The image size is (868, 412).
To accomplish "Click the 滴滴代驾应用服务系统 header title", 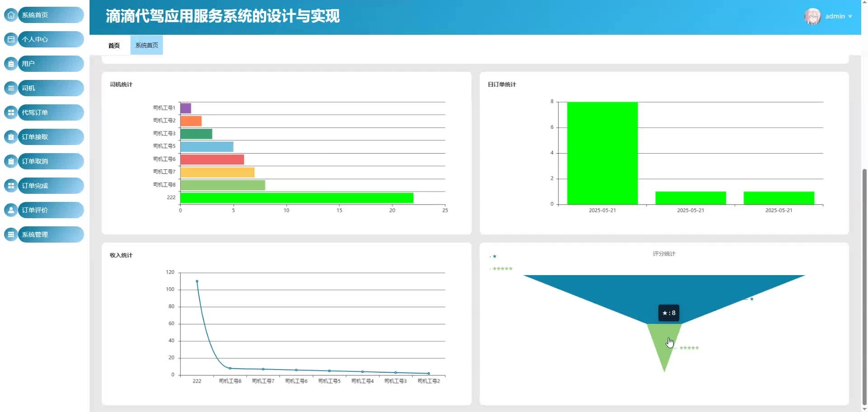I will 222,16.
